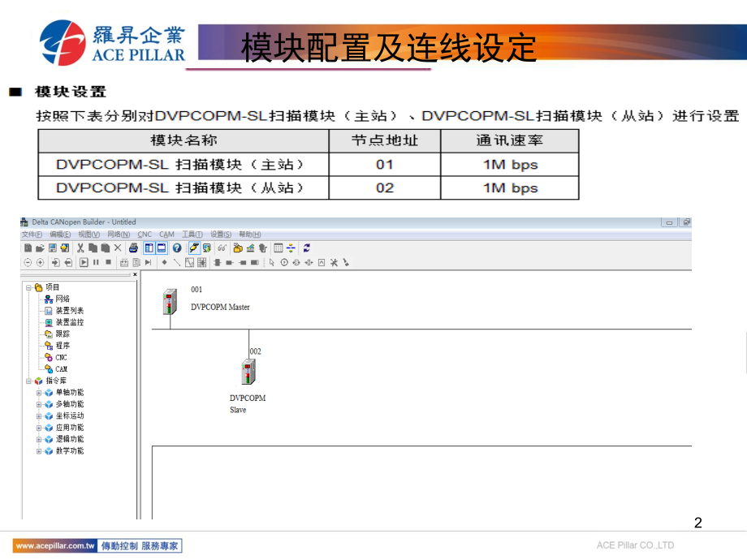This screenshot has height=560, width=747.
Task: Click the Open file folder toolbar icon
Action: 40,248
